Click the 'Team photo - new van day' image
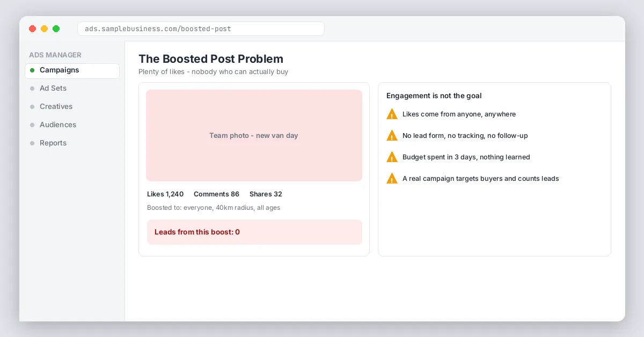Image resolution: width=644 pixels, height=337 pixels. tap(254, 135)
